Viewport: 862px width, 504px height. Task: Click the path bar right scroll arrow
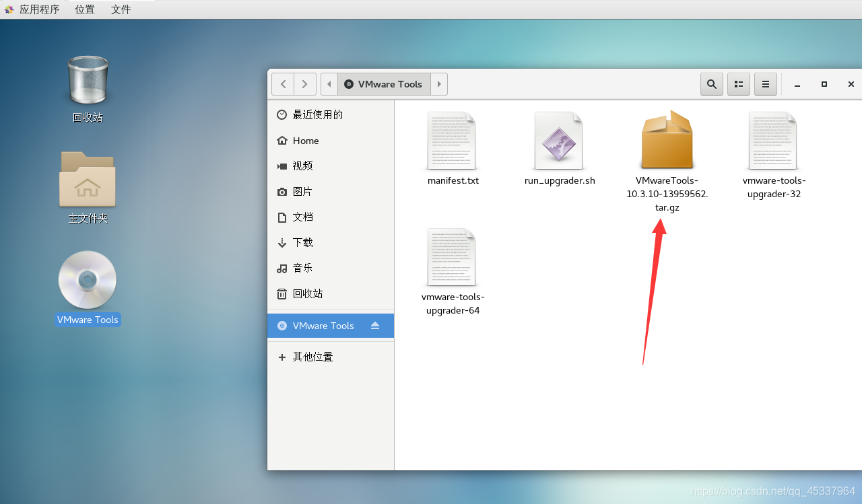tap(439, 84)
